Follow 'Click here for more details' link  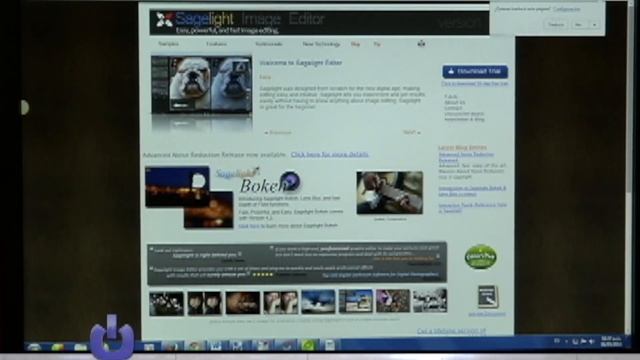point(330,155)
